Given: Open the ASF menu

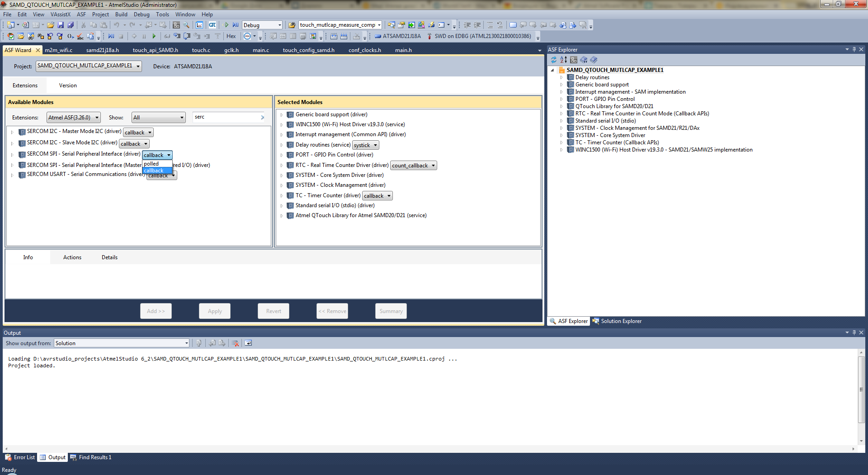Looking at the screenshot, I should (x=81, y=14).
